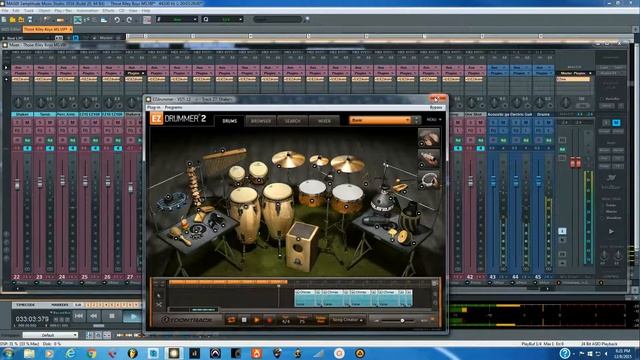Solo mixer channel 43

tap(493, 122)
